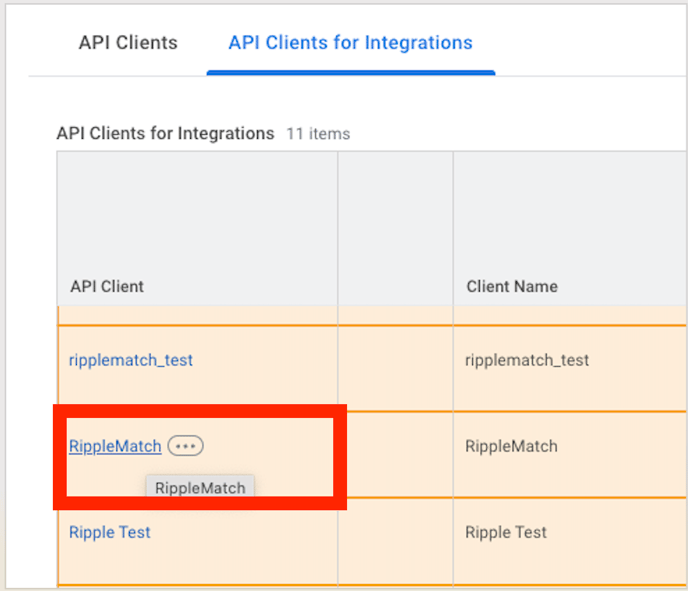Select the RippleMatch Client Name cell
The width and height of the screenshot is (688, 591).
click(x=511, y=446)
